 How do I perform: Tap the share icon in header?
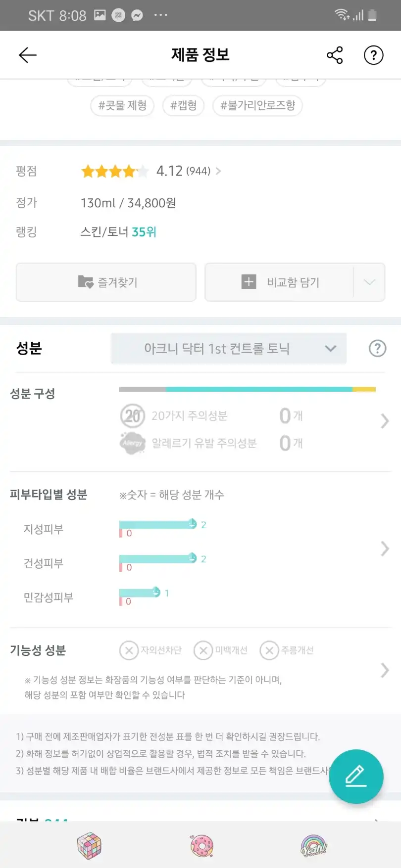[335, 55]
